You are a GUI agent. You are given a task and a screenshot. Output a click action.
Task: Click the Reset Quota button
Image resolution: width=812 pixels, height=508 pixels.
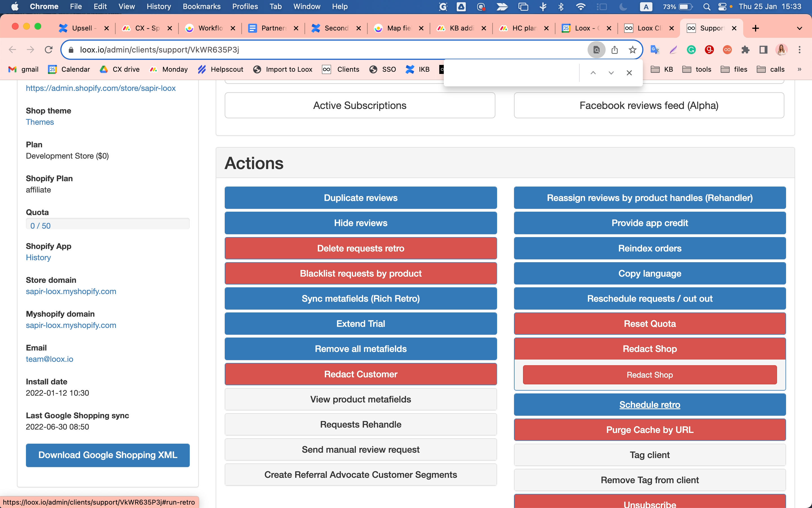pos(650,323)
